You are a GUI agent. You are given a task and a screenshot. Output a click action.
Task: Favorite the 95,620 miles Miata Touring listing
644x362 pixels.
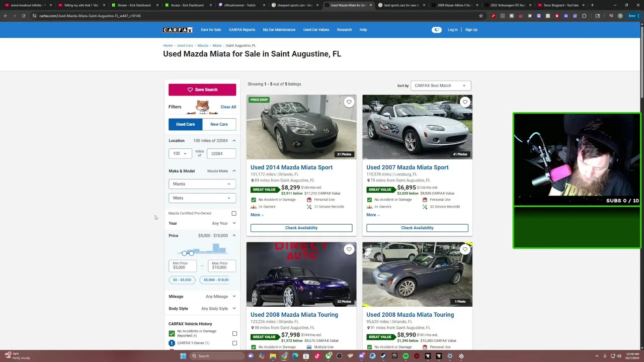[465, 249]
